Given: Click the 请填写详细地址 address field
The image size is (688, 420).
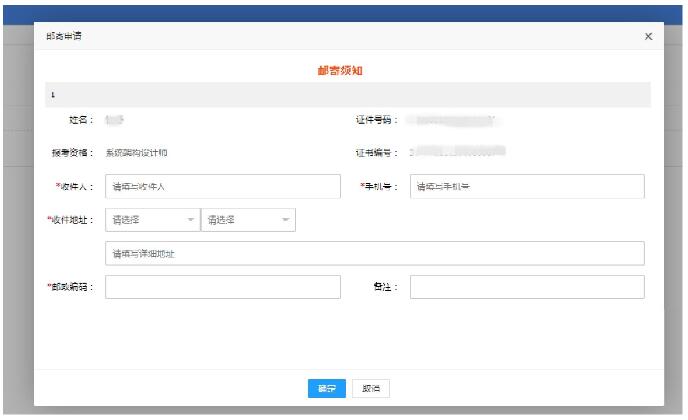Looking at the screenshot, I should pos(374,254).
